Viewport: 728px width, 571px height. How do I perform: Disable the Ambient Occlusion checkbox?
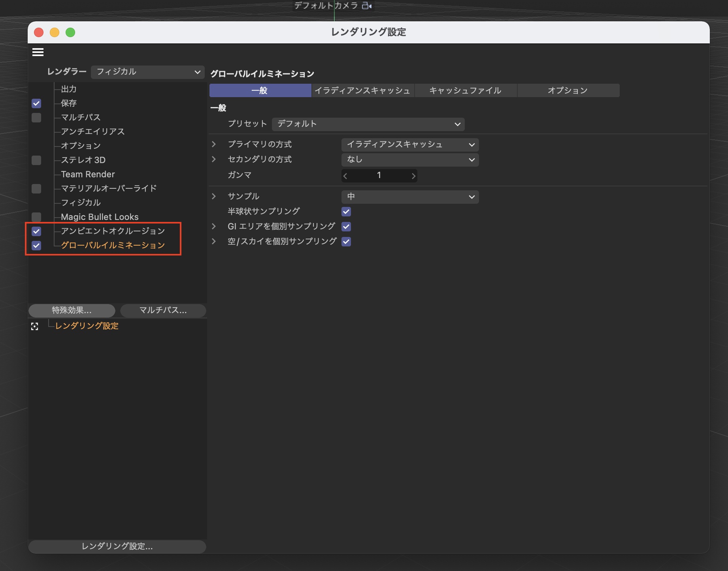(36, 231)
